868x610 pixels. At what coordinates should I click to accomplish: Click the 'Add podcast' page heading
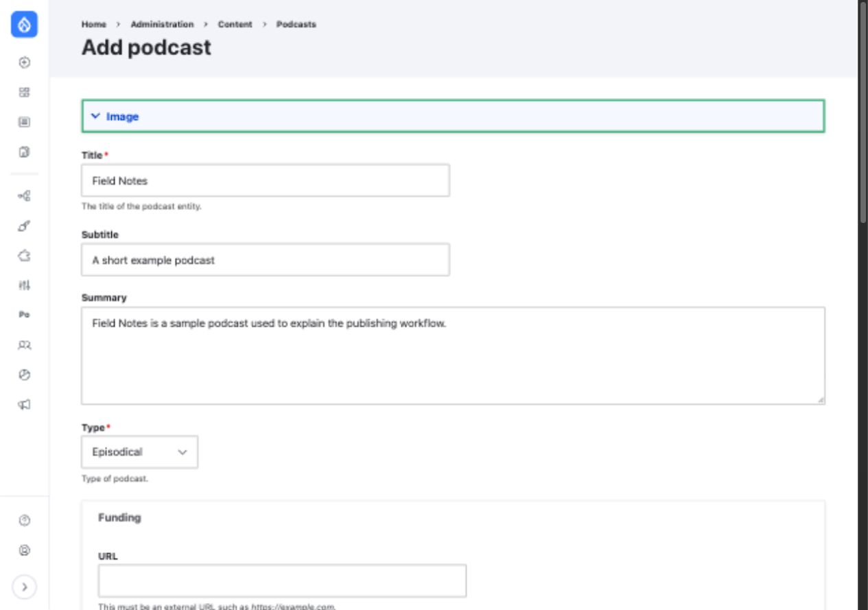tap(147, 47)
